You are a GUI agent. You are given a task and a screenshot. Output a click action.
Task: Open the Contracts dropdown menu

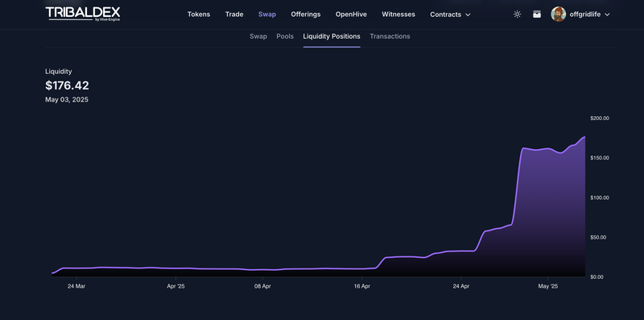tap(450, 15)
